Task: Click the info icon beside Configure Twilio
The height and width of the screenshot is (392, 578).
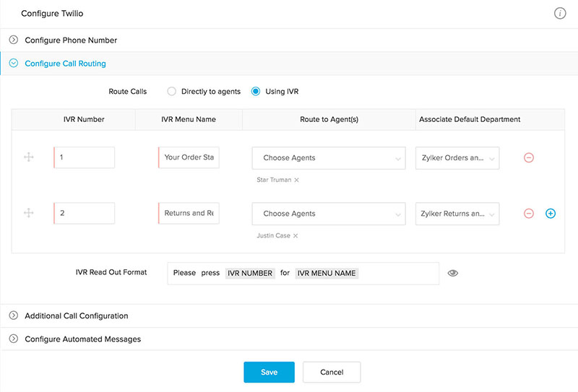Action: tap(560, 14)
